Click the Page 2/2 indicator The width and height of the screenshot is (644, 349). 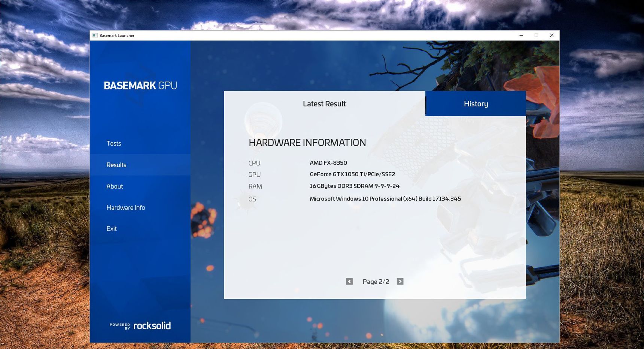[x=376, y=282]
